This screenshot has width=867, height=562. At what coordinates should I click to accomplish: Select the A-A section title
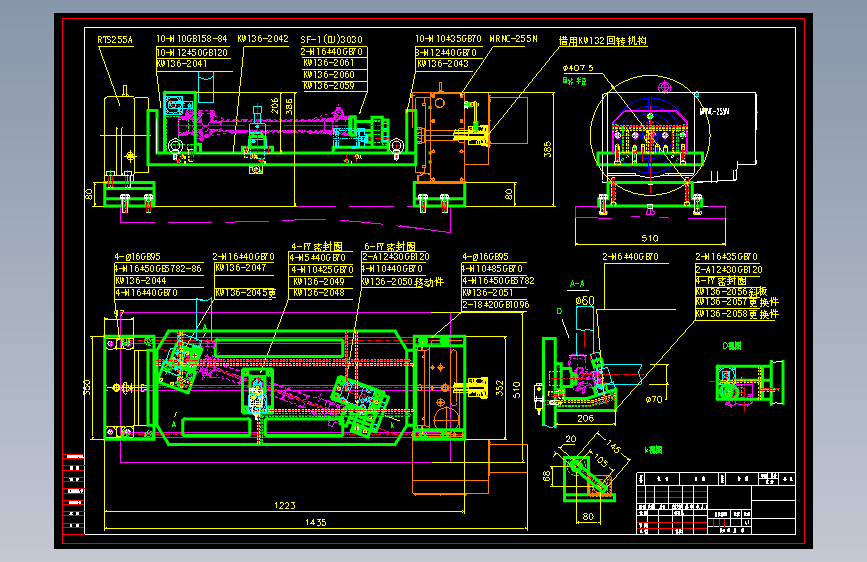577,284
